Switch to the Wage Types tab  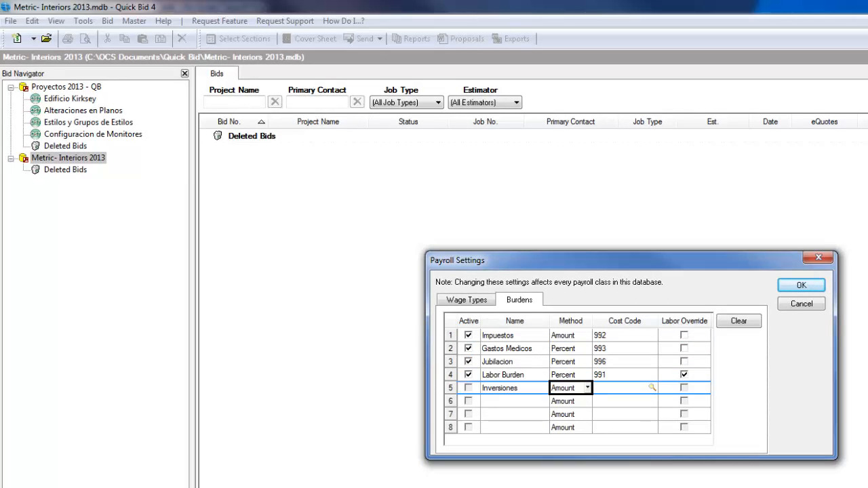point(467,300)
